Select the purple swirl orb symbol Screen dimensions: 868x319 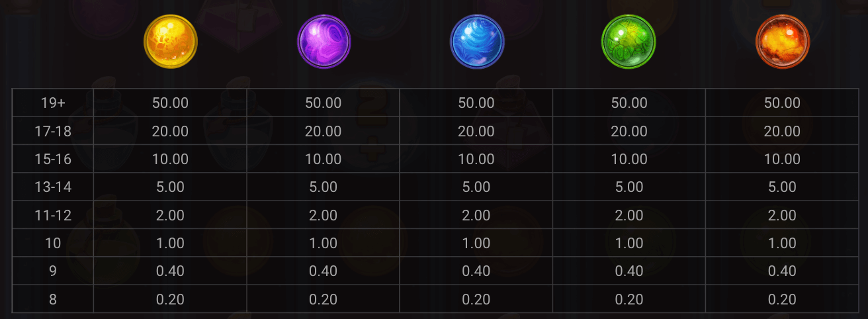tap(324, 42)
